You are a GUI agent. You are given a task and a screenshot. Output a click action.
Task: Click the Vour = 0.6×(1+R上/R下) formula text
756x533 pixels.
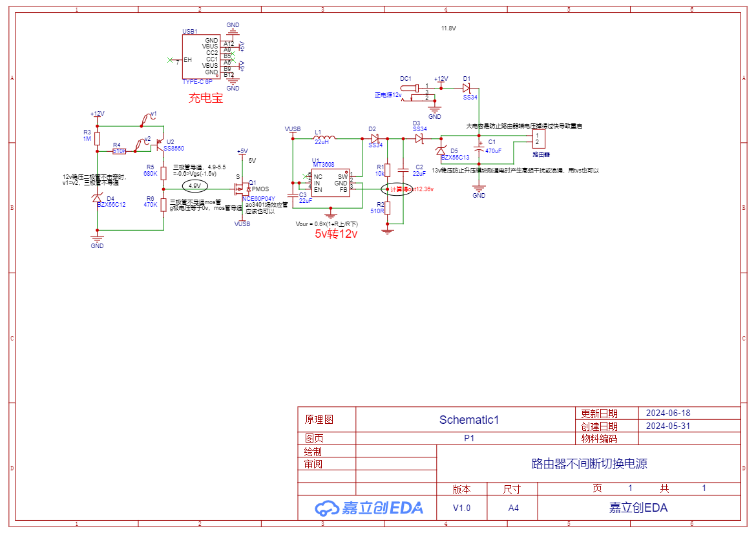click(327, 224)
